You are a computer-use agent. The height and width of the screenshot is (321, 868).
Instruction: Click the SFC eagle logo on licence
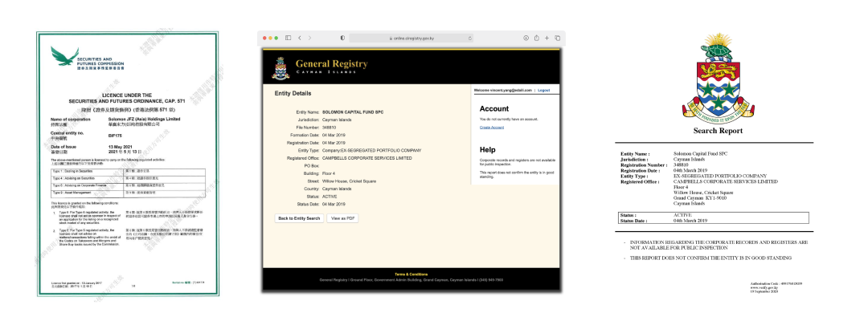point(65,56)
